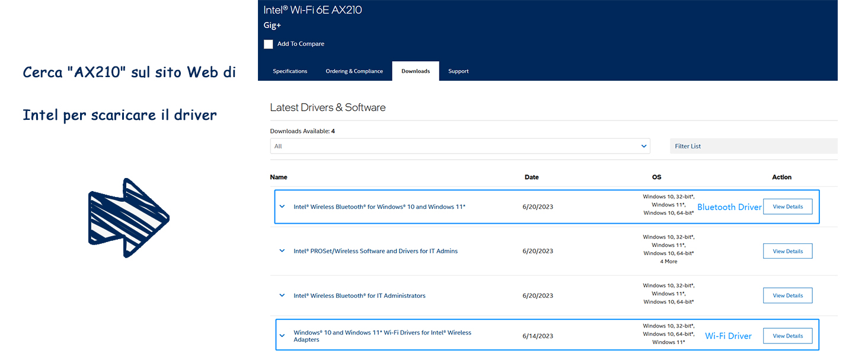This screenshot has width=868, height=356.
Task: Open the All downloads filter dropdown
Action: (459, 146)
